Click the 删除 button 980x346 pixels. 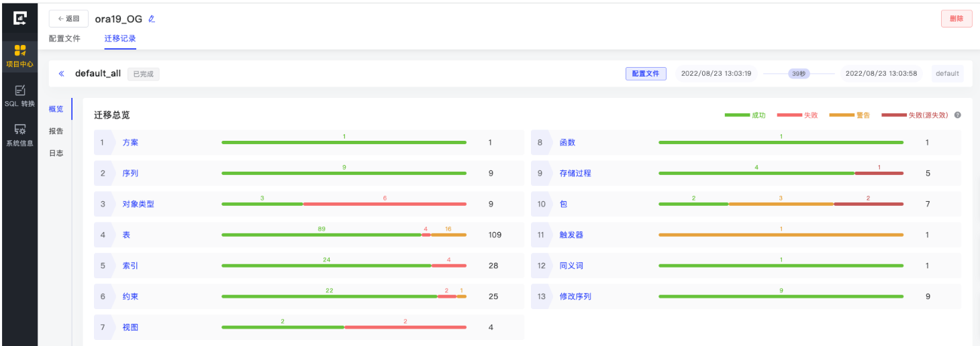pos(957,19)
